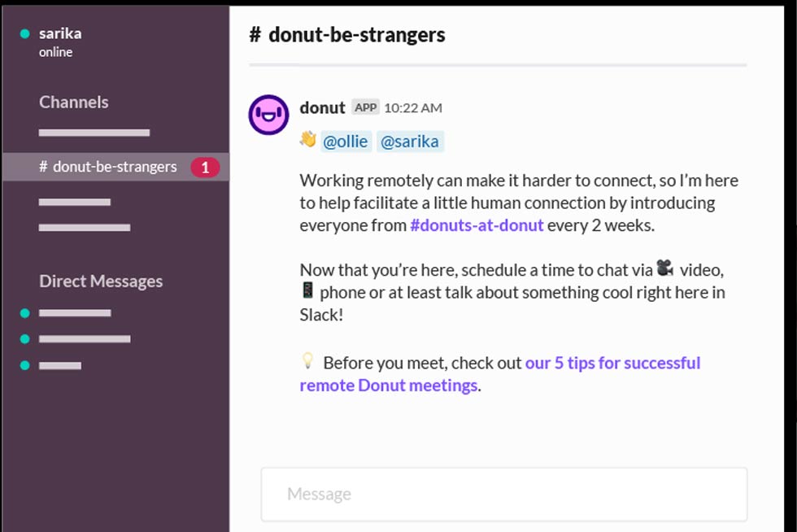The height and width of the screenshot is (532, 797).
Task: Click into the Message input field
Action: coord(503,494)
